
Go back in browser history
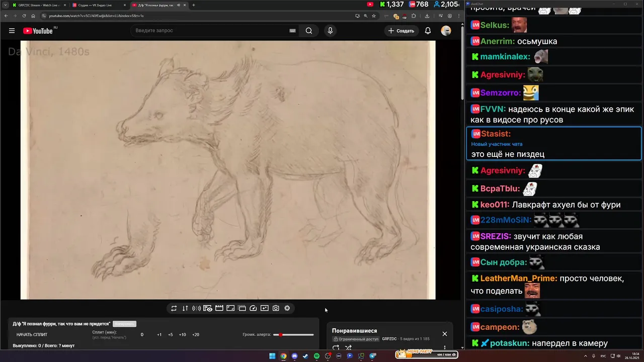pos(6,16)
